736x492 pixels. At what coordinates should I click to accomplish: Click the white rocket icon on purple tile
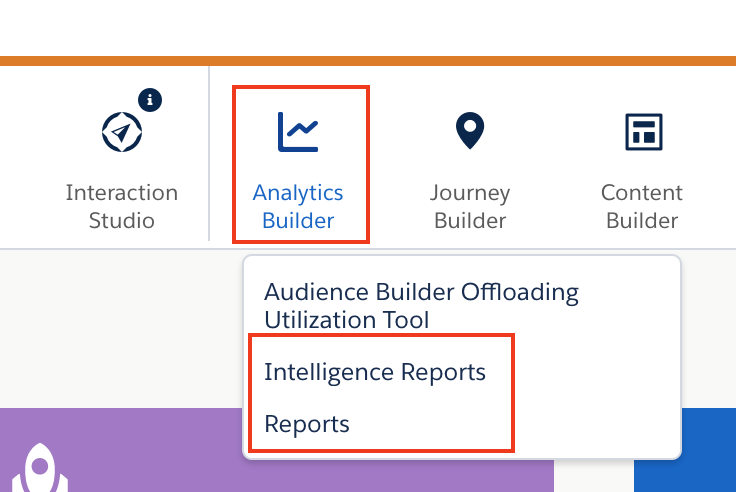[40, 468]
